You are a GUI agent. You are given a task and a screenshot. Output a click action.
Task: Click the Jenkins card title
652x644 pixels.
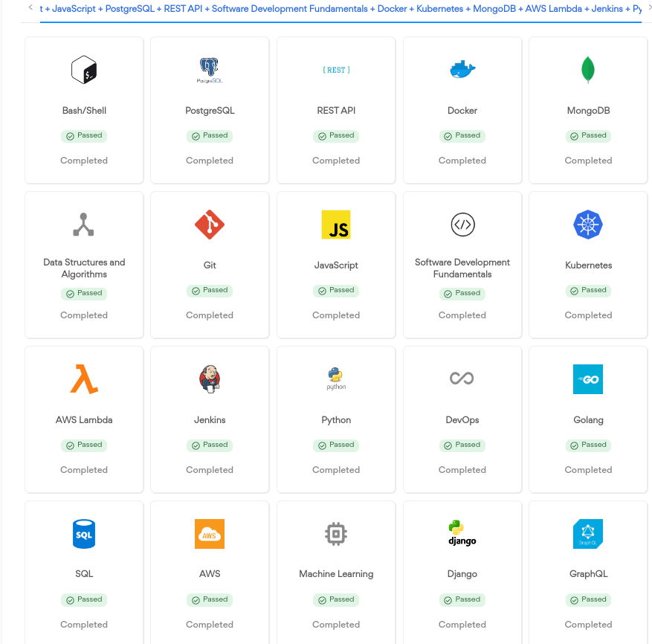pyautogui.click(x=210, y=419)
